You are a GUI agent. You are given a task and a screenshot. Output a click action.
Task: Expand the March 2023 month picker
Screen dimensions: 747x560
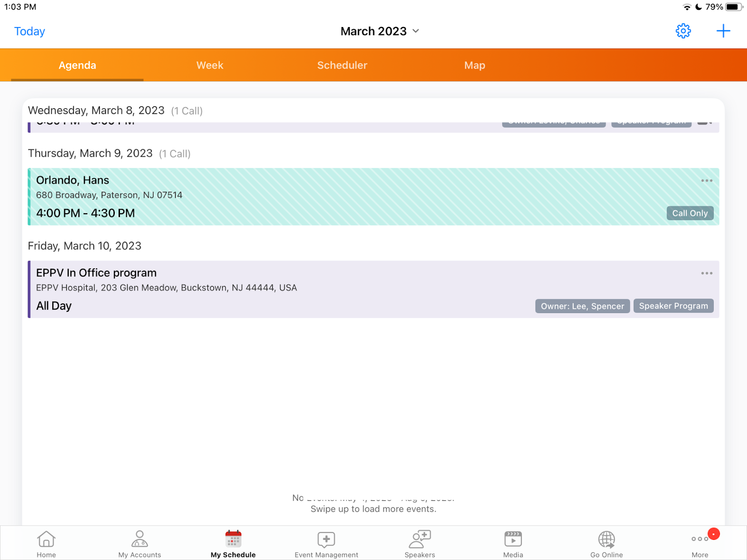(380, 31)
